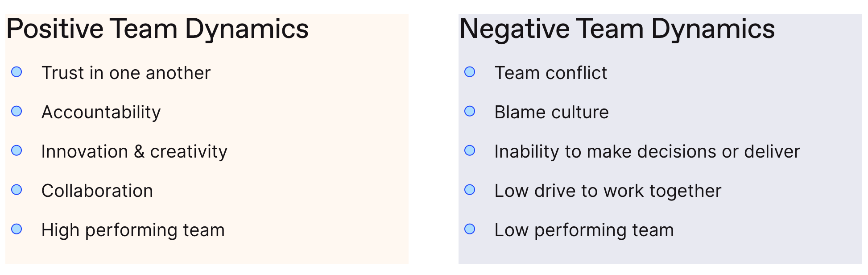
Task: Click the bullet beside "Trust in one another"
Action: point(17,72)
